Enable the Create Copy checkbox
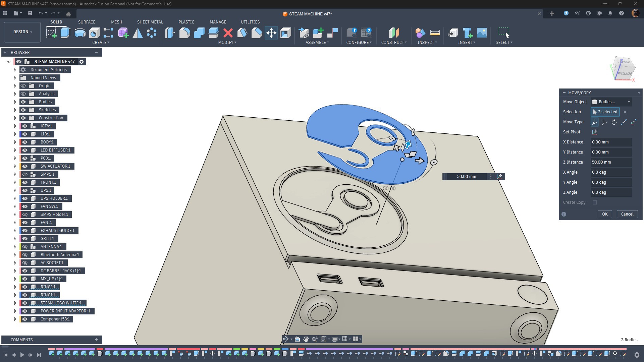The width and height of the screenshot is (644, 362). [595, 202]
